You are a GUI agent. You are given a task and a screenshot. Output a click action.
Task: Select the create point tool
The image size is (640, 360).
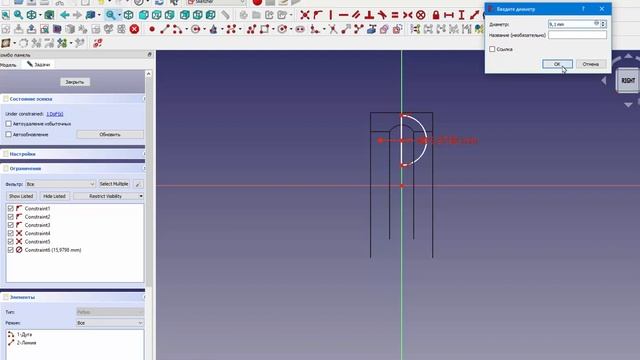tap(152, 29)
